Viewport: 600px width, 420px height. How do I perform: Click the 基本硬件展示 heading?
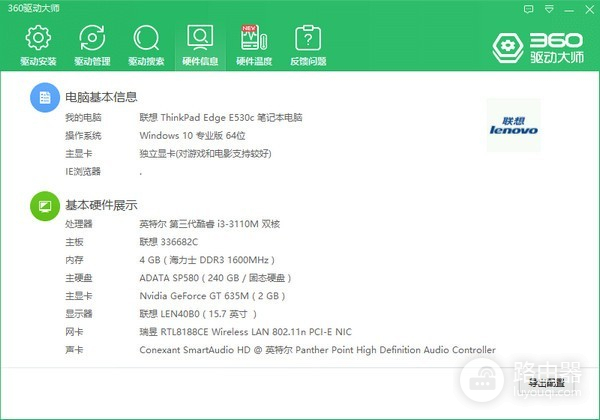101,205
